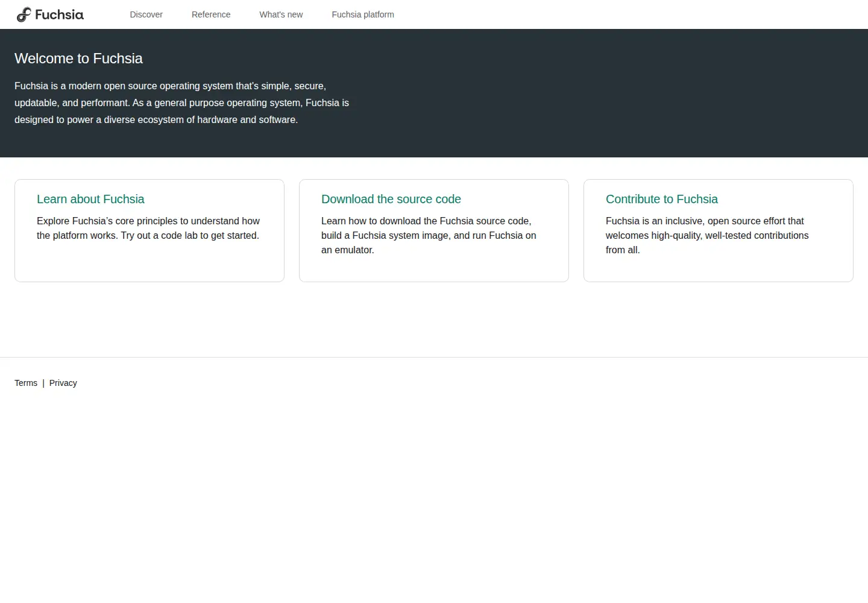Open the Reference menu
Viewport: 868px width, 603px height.
[211, 14]
